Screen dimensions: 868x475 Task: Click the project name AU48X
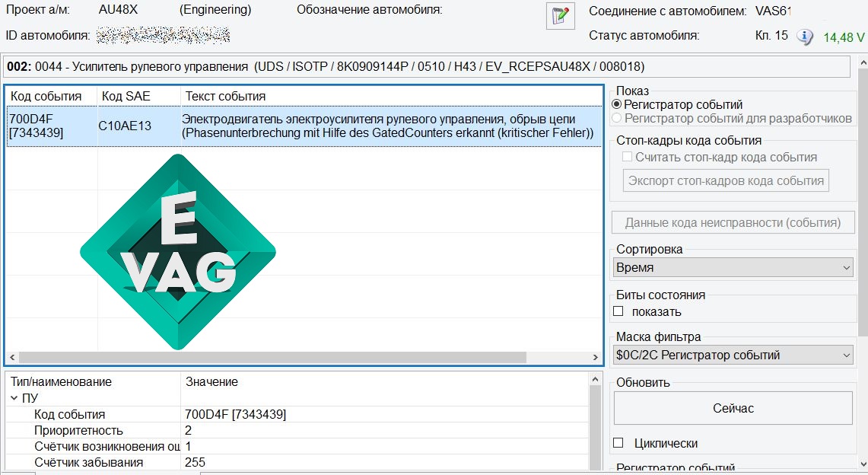tap(118, 9)
